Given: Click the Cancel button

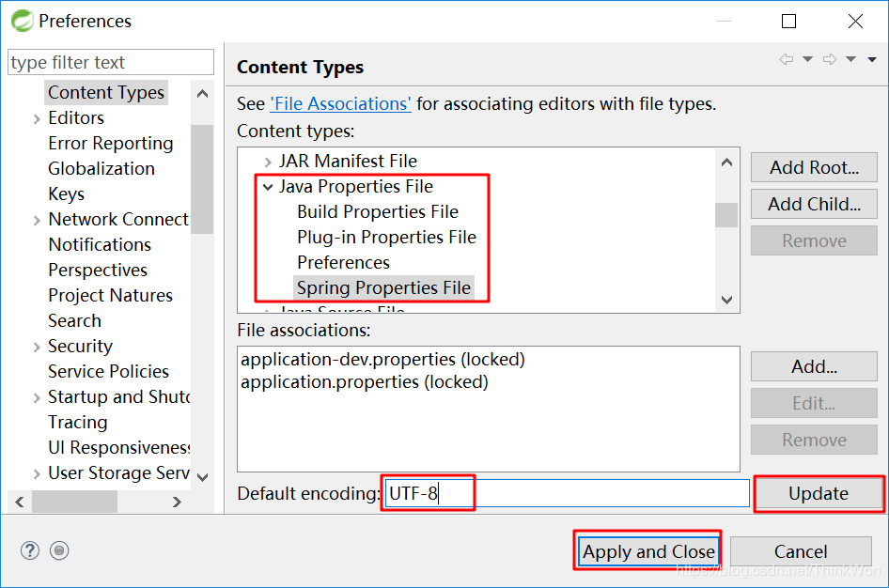Looking at the screenshot, I should (801, 551).
